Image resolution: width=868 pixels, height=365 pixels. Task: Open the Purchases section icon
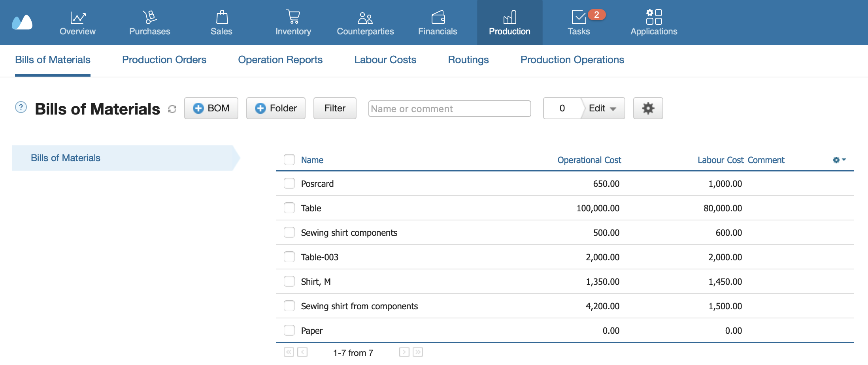pos(149,18)
